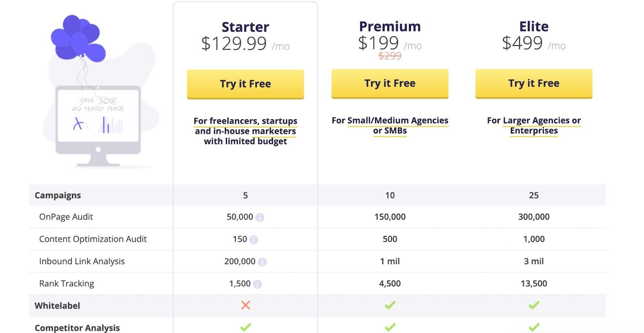Click the Competitor Analysis row label
Image resolution: width=644 pixels, height=333 pixels.
[77, 328]
